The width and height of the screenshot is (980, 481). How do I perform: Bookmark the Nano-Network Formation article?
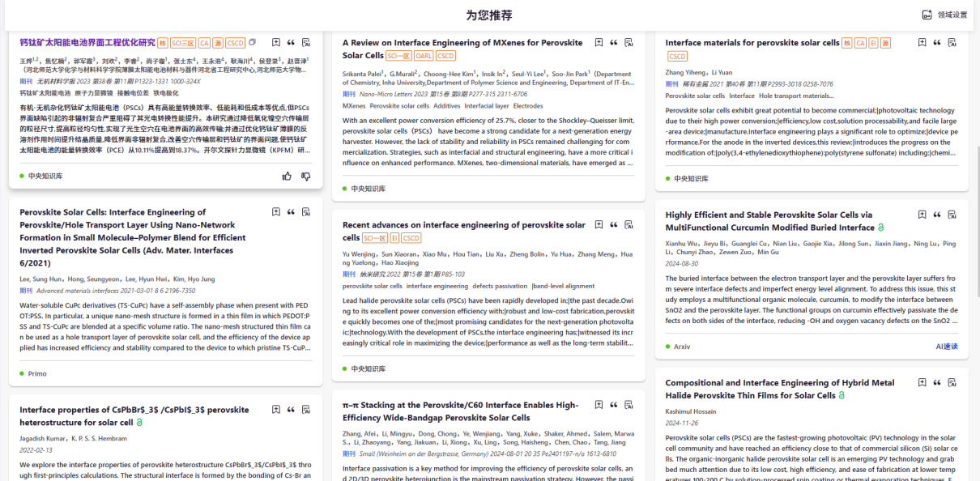click(x=275, y=212)
